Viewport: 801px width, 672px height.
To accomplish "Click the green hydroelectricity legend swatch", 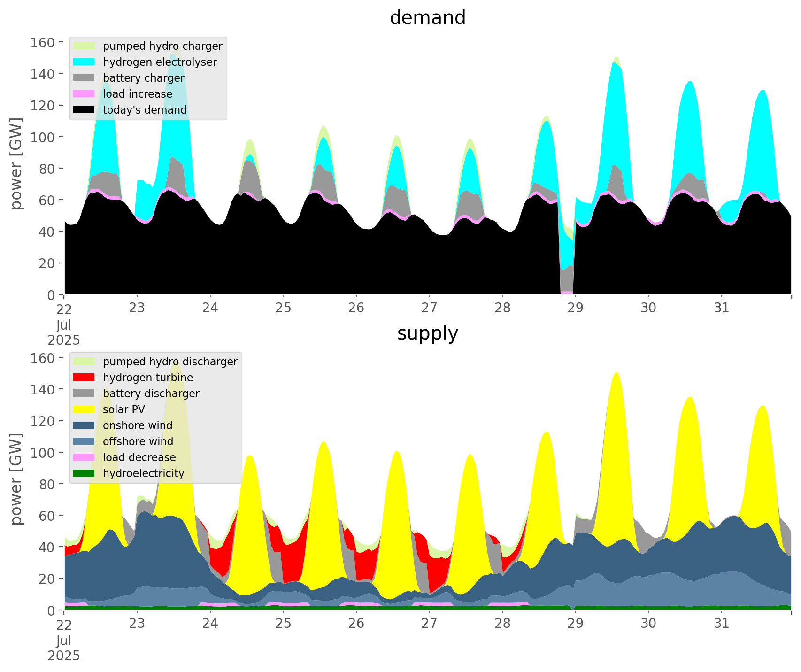I will (x=84, y=473).
